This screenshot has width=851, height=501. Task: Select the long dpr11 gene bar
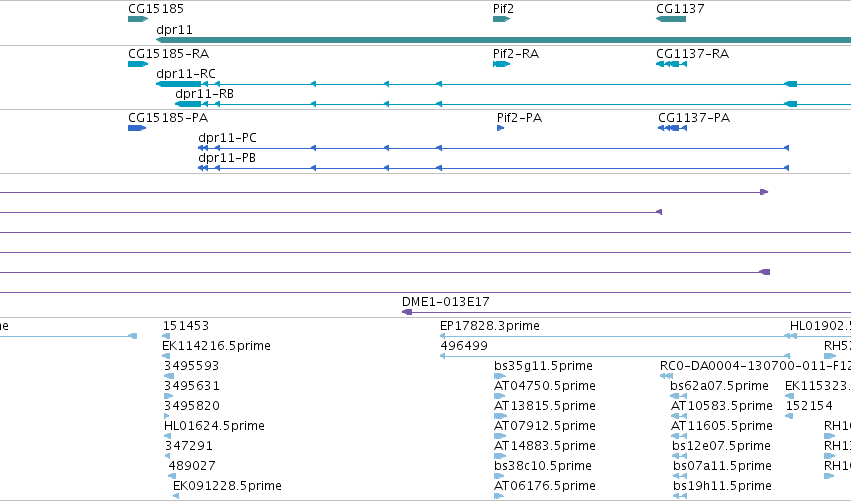tap(503, 40)
